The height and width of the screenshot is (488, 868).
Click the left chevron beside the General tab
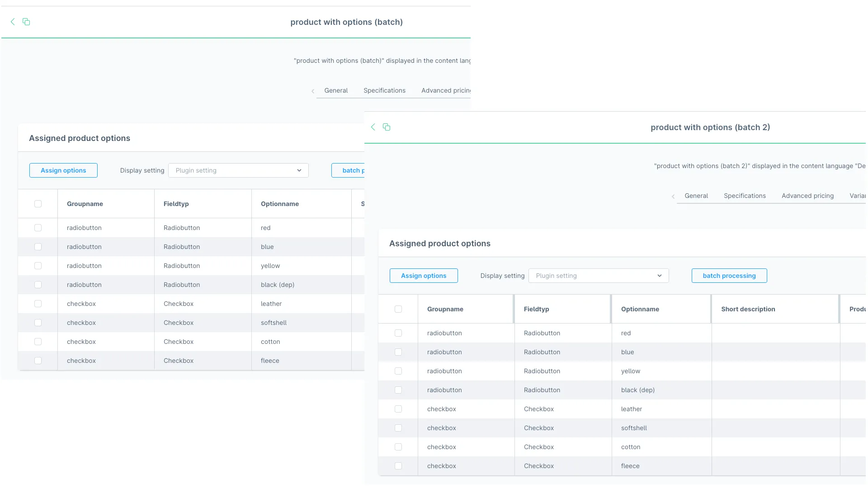click(313, 91)
